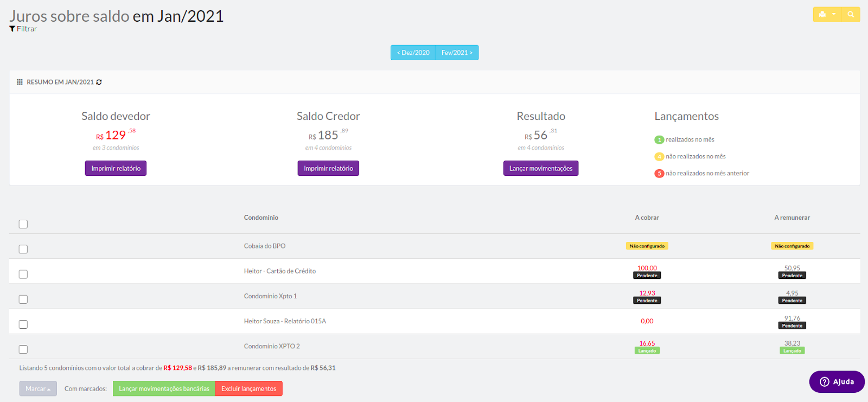This screenshot has height=402, width=868.
Task: Open the Filtrar filter link
Action: [23, 29]
